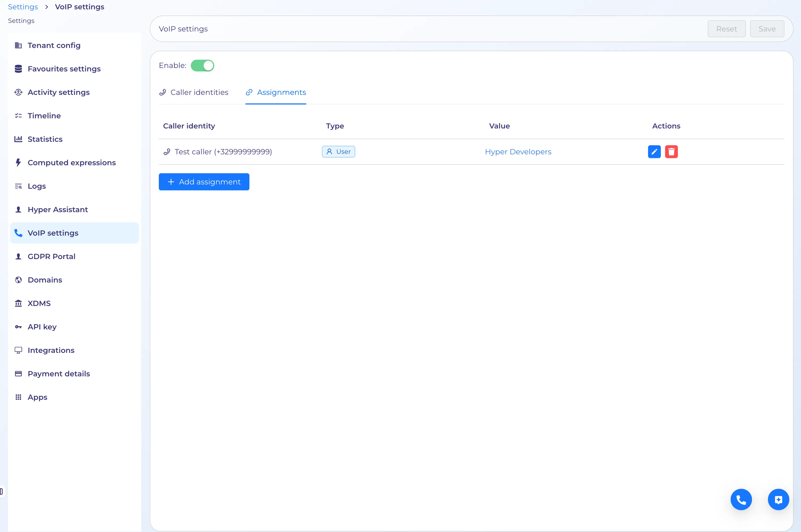This screenshot has height=532, width=801.
Task: Click the VoIP settings breadcrumb text
Action: point(80,7)
